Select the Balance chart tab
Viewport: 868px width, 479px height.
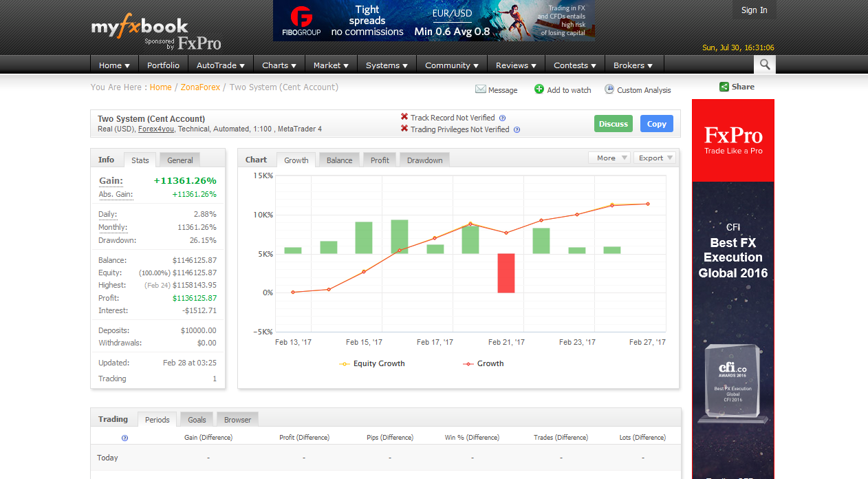coord(339,160)
